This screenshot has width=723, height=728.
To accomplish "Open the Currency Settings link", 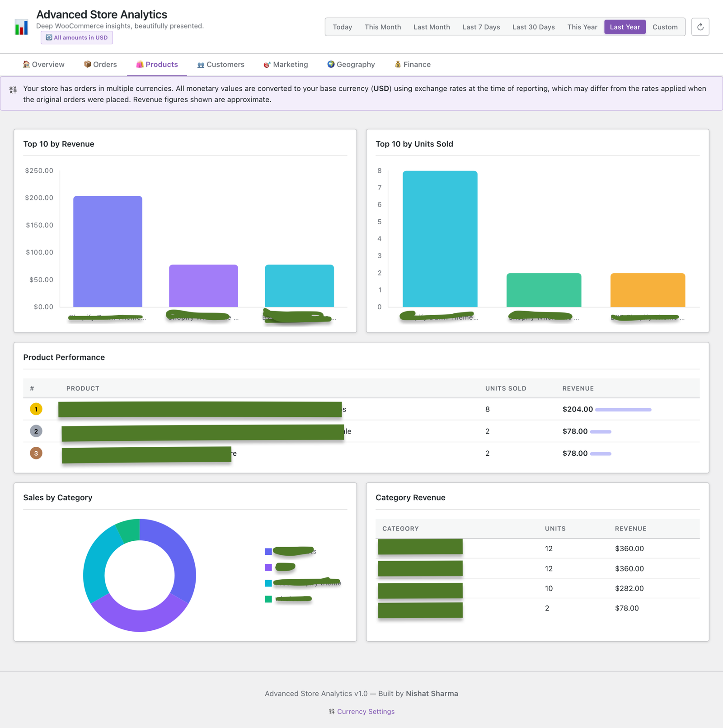I will (366, 711).
